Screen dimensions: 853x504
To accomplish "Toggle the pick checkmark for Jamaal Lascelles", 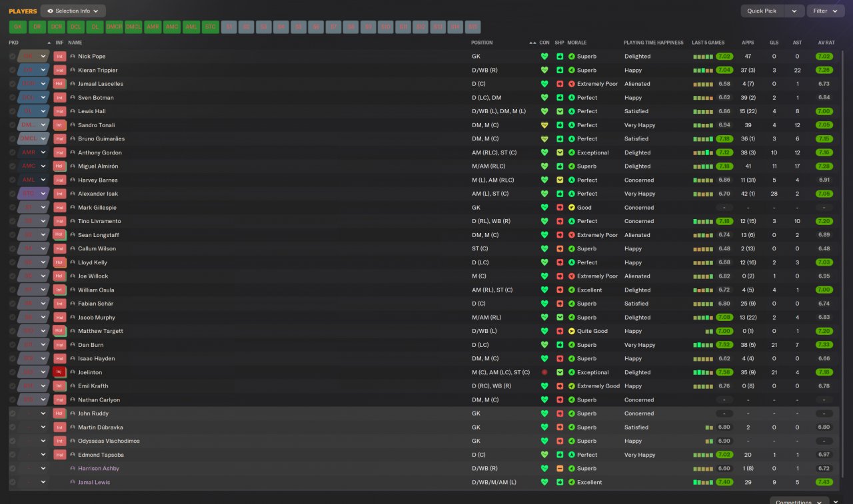I will click(x=13, y=84).
